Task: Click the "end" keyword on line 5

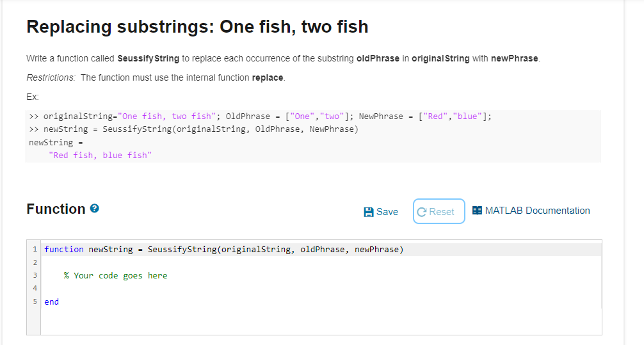Action: pos(51,302)
